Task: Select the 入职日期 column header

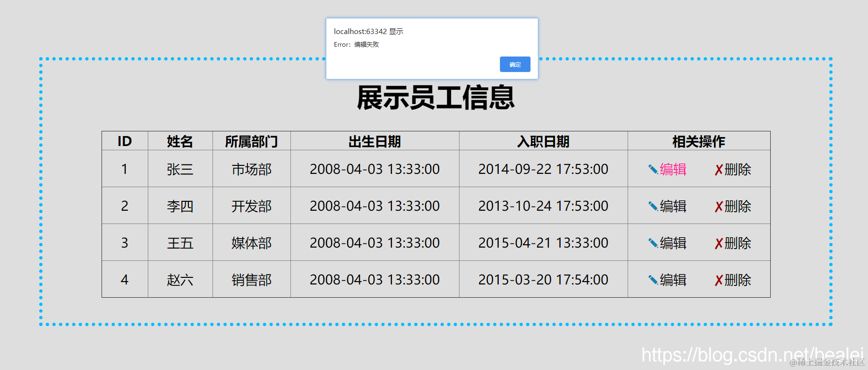Action: coord(543,141)
